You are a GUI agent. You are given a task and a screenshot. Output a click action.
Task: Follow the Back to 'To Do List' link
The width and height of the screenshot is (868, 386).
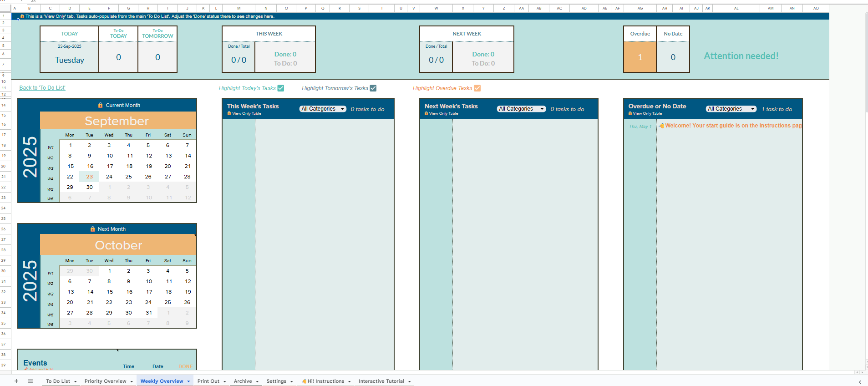coord(42,88)
